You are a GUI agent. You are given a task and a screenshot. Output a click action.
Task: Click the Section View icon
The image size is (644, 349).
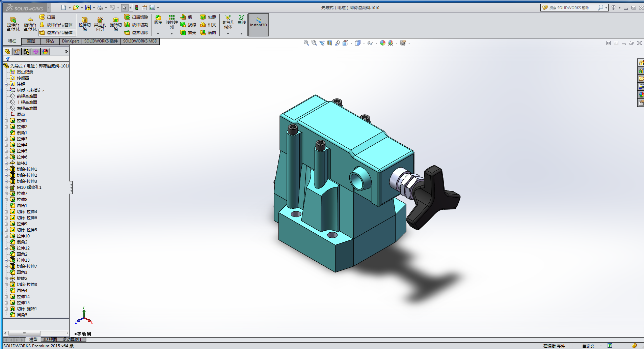(330, 43)
